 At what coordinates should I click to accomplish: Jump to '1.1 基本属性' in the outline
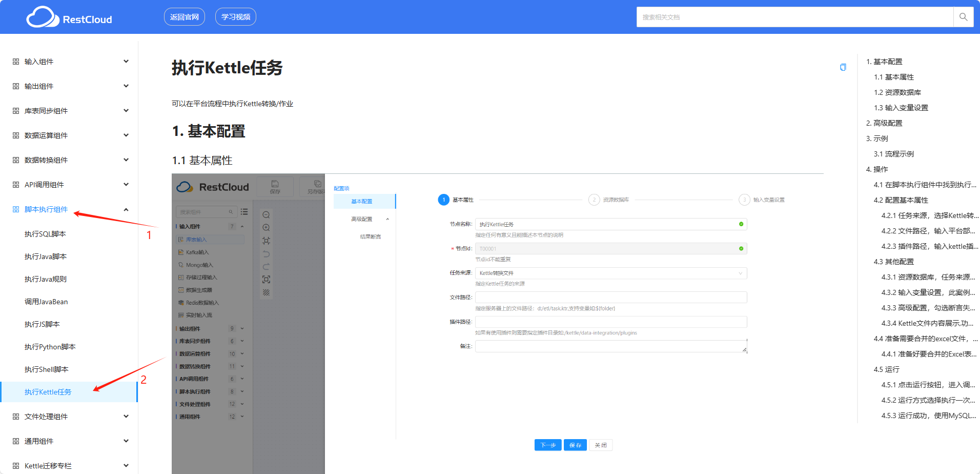pyautogui.click(x=894, y=77)
